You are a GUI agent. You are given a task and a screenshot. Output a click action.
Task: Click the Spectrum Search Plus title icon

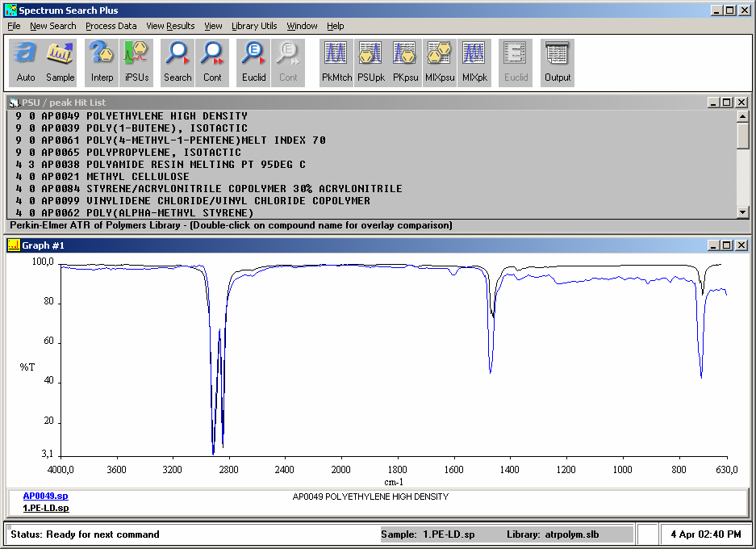tap(10, 10)
